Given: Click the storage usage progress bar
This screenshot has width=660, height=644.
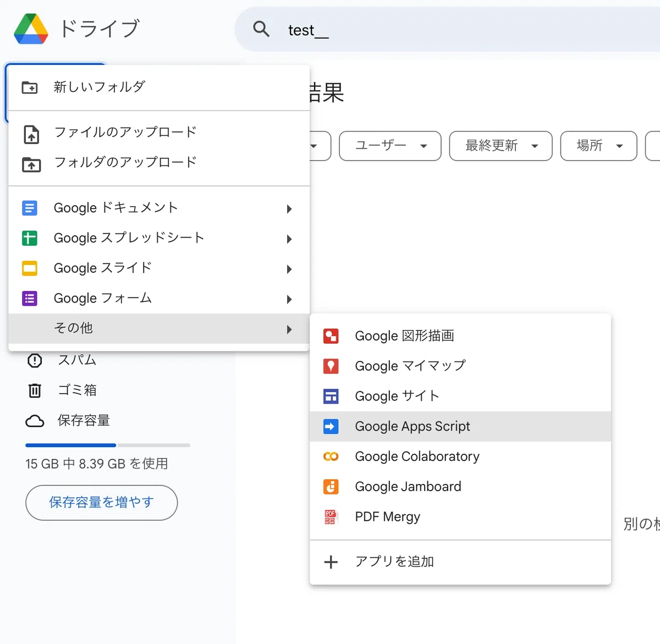Looking at the screenshot, I should pos(108,445).
